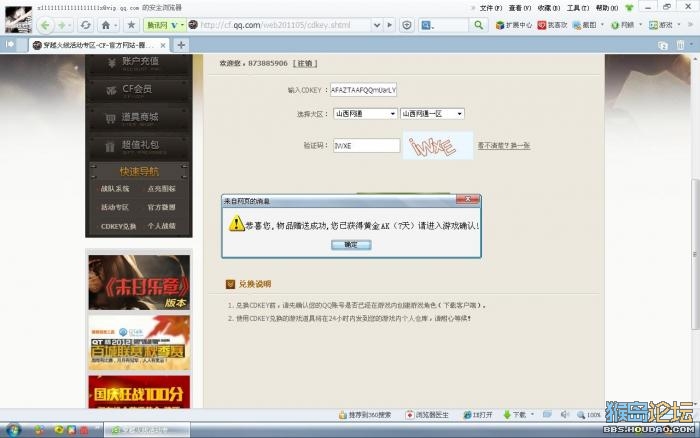Open the 网银 toolbar item

(623, 25)
